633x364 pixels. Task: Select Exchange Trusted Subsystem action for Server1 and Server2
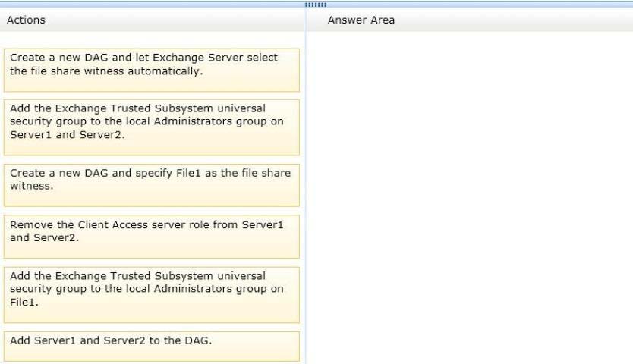[x=152, y=127]
